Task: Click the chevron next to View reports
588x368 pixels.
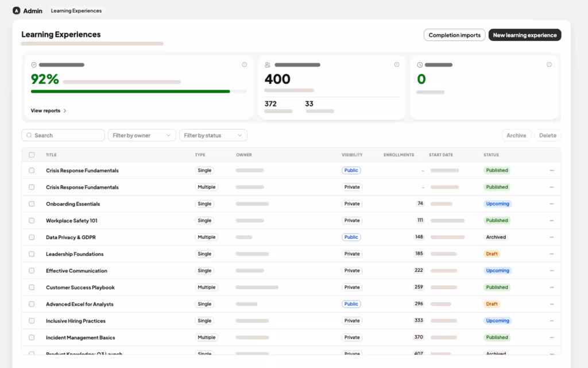Action: pyautogui.click(x=65, y=111)
